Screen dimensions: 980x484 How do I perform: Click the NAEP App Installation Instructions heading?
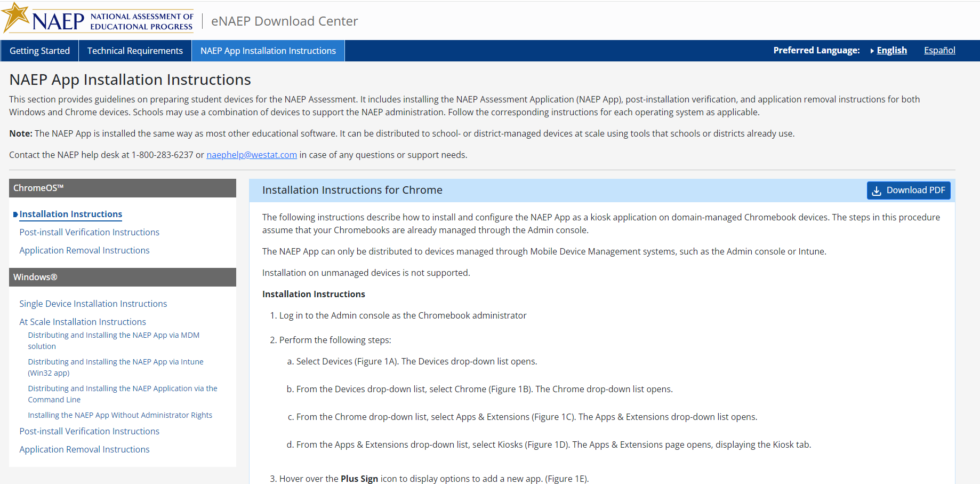click(x=130, y=80)
